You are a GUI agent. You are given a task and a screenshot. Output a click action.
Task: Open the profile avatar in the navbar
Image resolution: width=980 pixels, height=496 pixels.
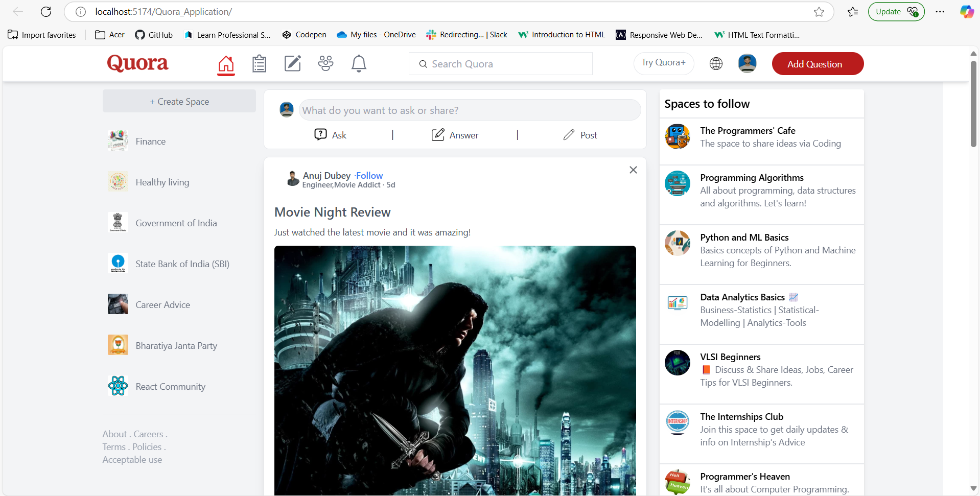point(747,63)
